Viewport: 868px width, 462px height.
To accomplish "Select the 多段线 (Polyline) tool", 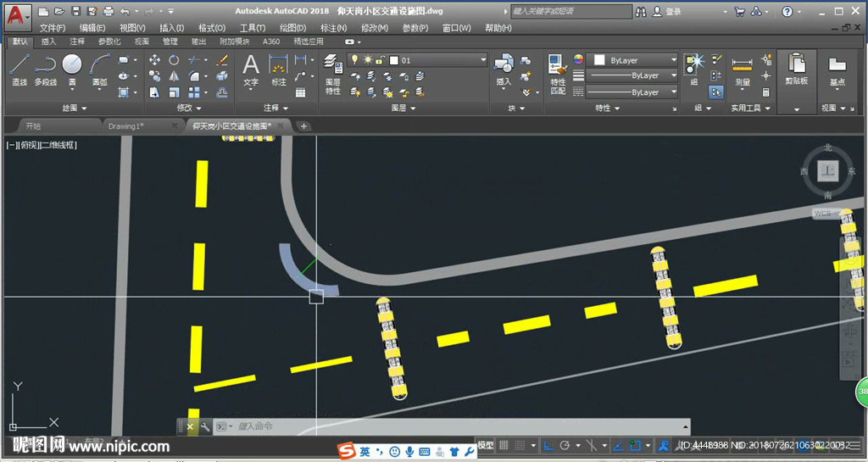I will [x=46, y=70].
